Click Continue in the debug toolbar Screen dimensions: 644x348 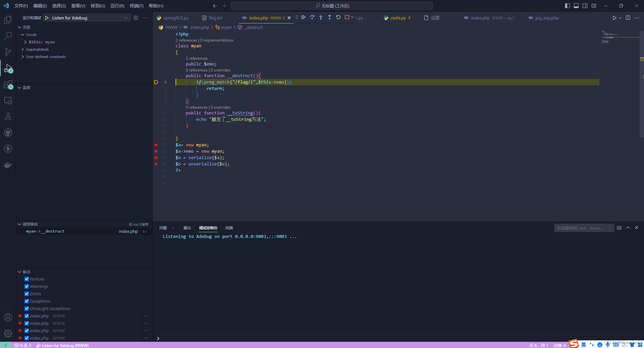[x=303, y=17]
